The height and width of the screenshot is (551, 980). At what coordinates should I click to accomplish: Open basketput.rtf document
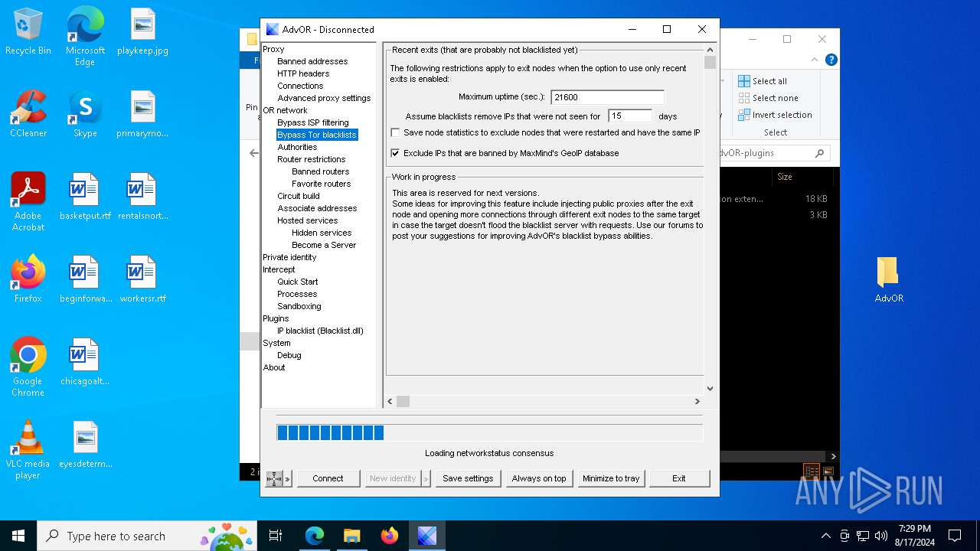pos(85,197)
